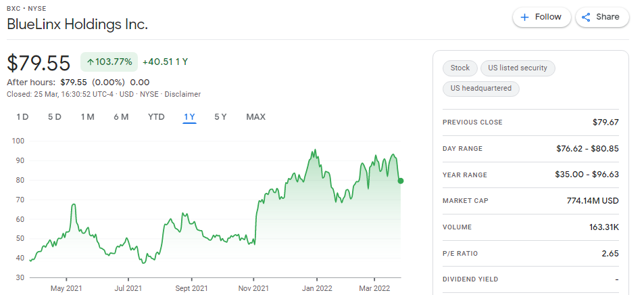Click the US listed security chip
The image size is (644, 295).
518,68
